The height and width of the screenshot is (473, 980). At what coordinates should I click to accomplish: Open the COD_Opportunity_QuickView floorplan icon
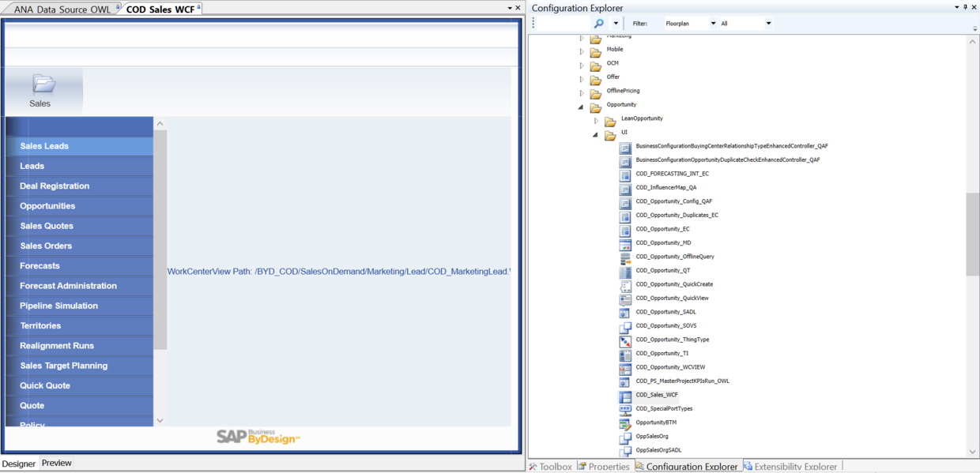[x=624, y=298]
